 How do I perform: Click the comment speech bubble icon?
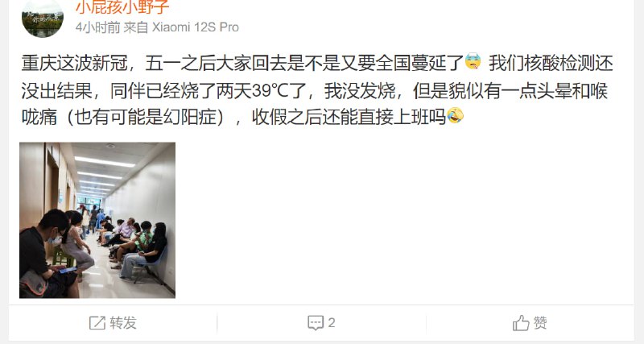(316, 323)
